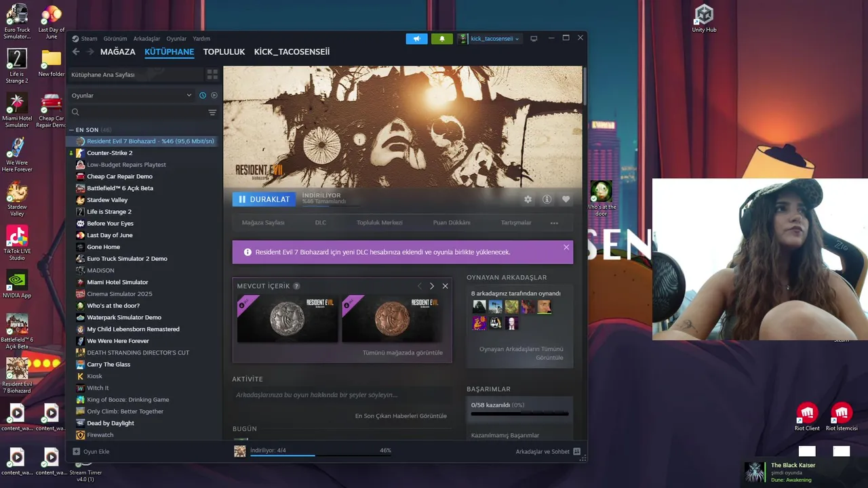This screenshot has width=868, height=488.
Task: Open the bronze coin DLC thumbnail
Action: click(392, 317)
